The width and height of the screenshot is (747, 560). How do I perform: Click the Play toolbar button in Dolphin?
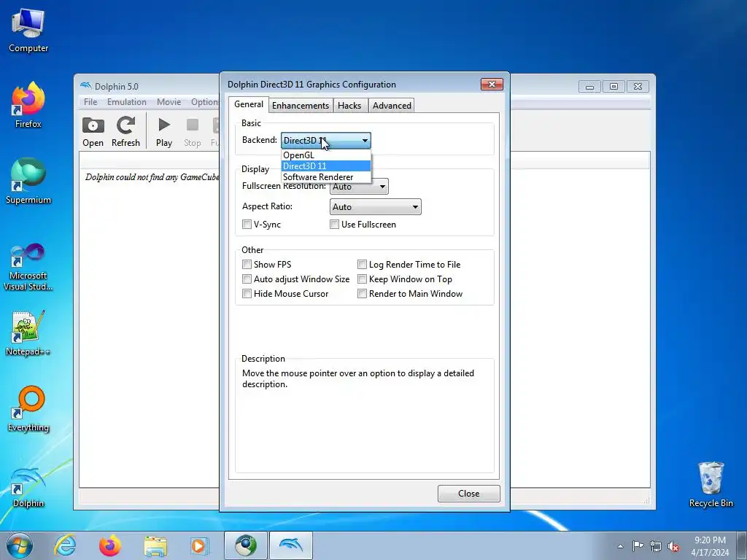click(164, 131)
